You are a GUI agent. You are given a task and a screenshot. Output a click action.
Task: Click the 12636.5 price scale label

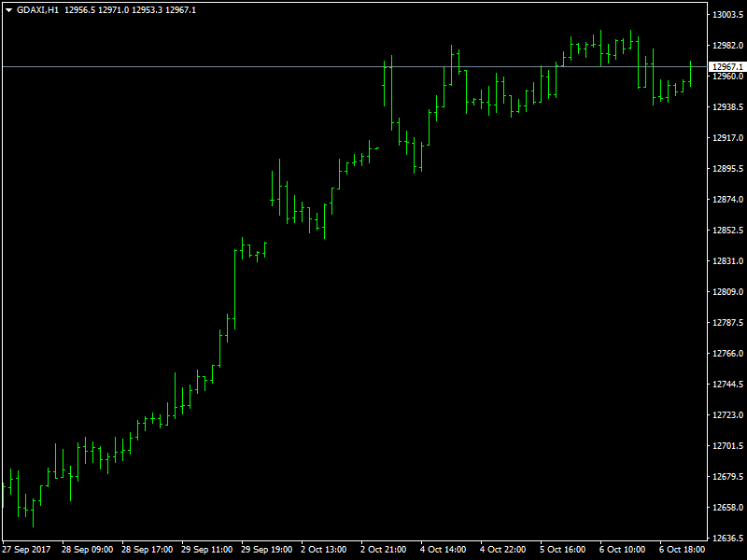pos(727,539)
